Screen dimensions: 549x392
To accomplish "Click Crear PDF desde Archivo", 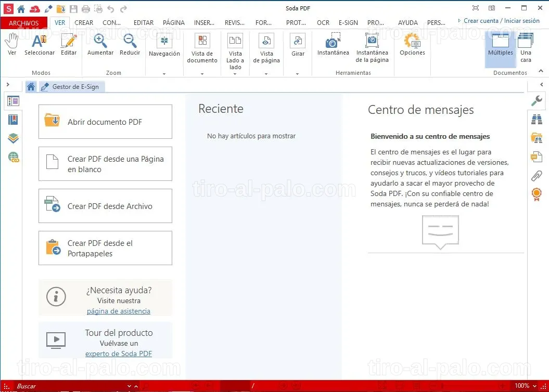I will tap(106, 206).
